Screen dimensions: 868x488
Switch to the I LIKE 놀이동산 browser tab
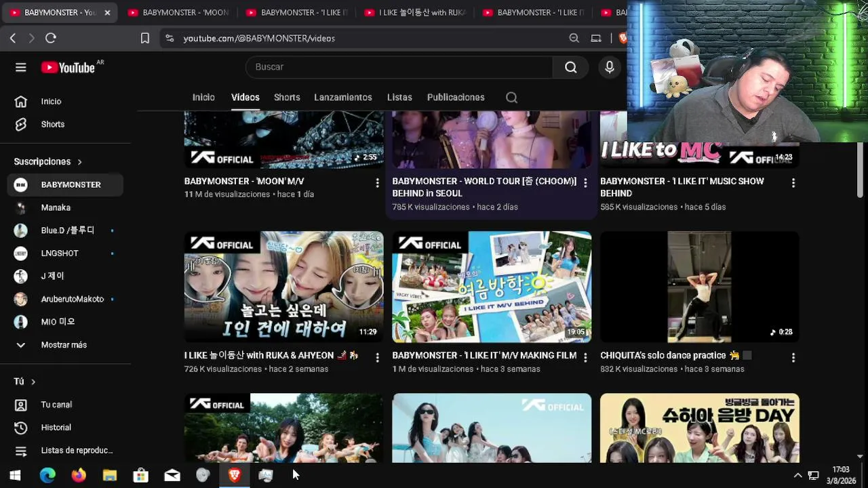[x=414, y=13]
